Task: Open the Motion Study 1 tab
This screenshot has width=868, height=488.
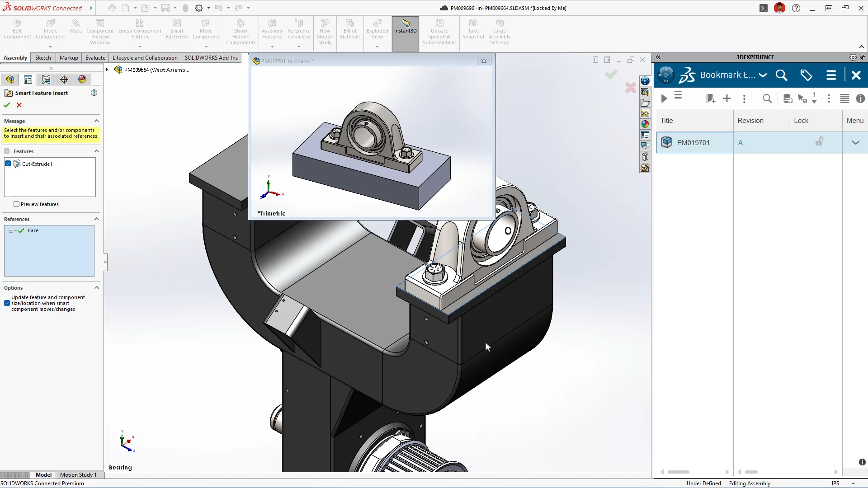Action: [x=78, y=475]
